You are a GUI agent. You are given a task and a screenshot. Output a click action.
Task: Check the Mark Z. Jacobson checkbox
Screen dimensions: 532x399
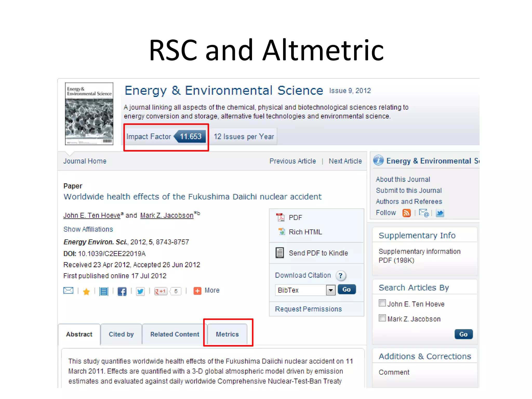coord(382,318)
